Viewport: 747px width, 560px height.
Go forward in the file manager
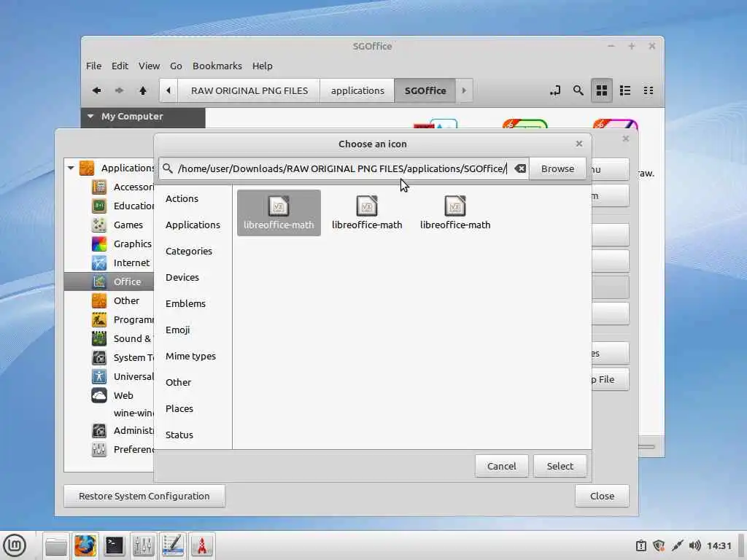click(119, 90)
